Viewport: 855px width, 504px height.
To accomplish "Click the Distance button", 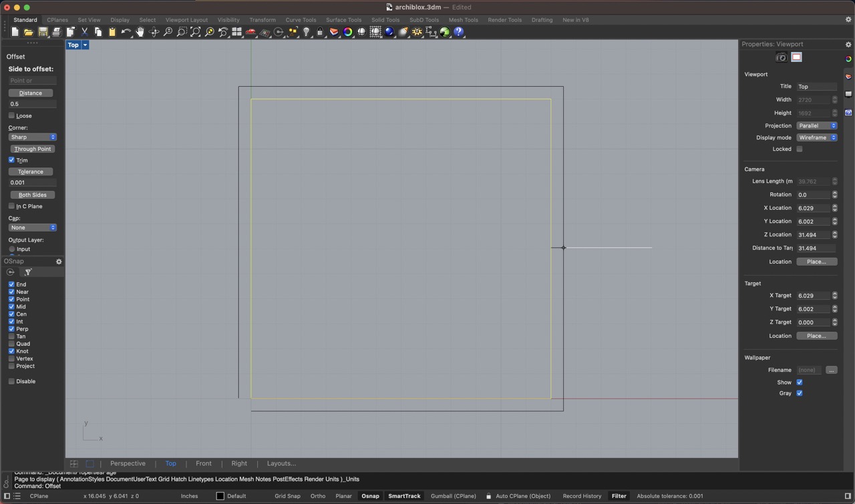I will click(31, 93).
